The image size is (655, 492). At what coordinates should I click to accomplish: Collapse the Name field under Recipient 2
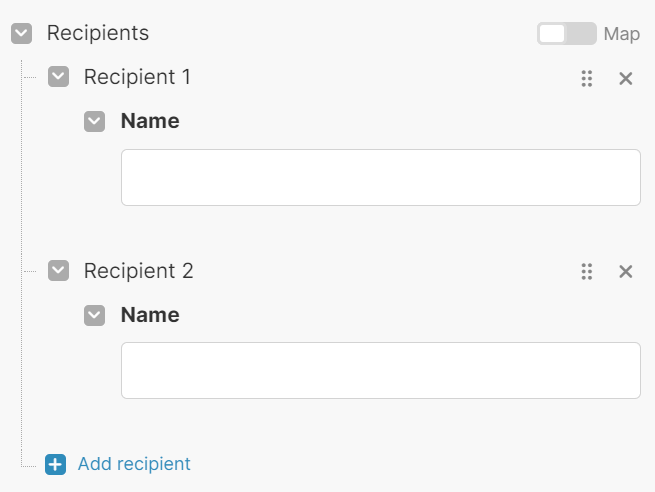pyautogui.click(x=95, y=316)
